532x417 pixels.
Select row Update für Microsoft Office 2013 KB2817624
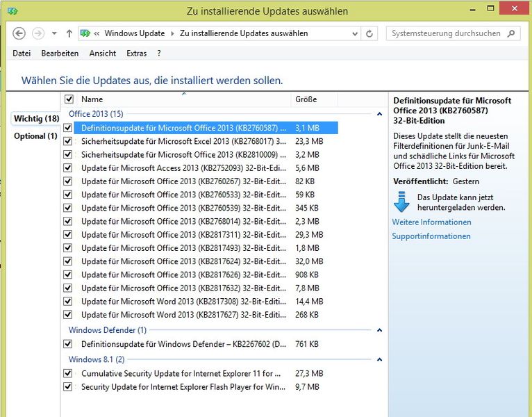(206, 261)
